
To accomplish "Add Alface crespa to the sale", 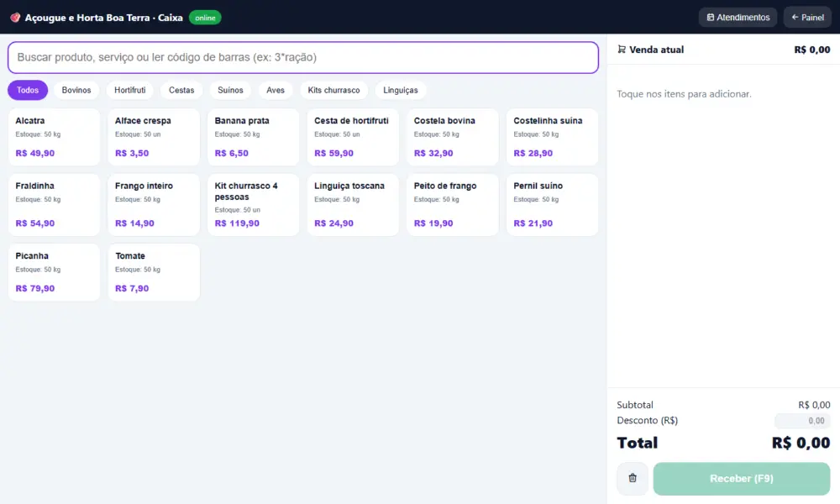I will [x=154, y=137].
